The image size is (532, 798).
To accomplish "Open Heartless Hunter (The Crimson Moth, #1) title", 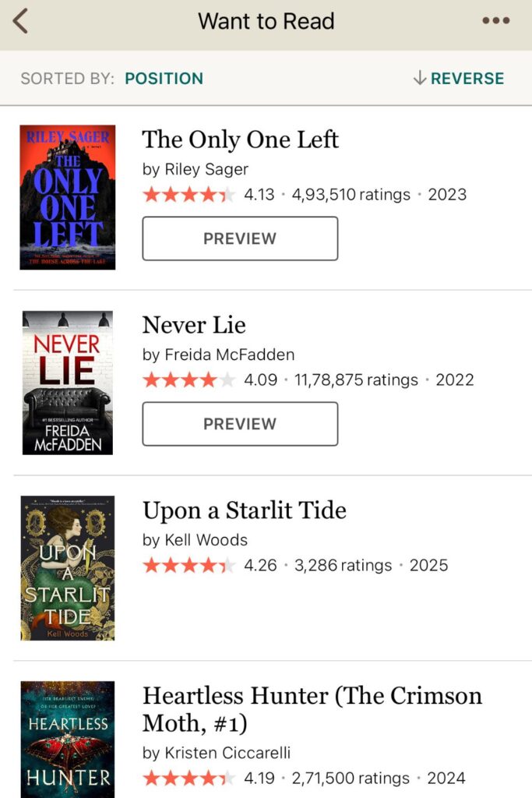I will (x=312, y=709).
